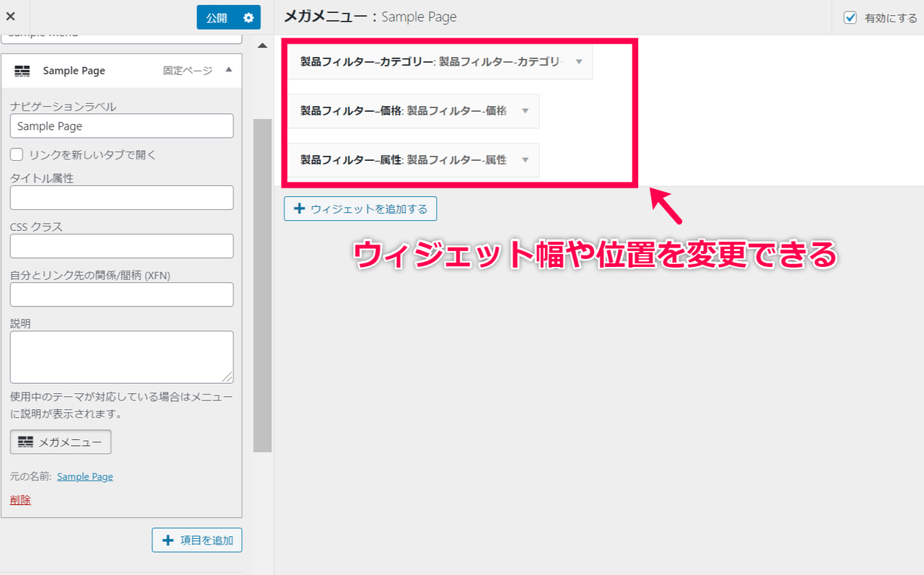Click the ウィジェットを追加する button
This screenshot has width=924, height=575.
[x=360, y=209]
